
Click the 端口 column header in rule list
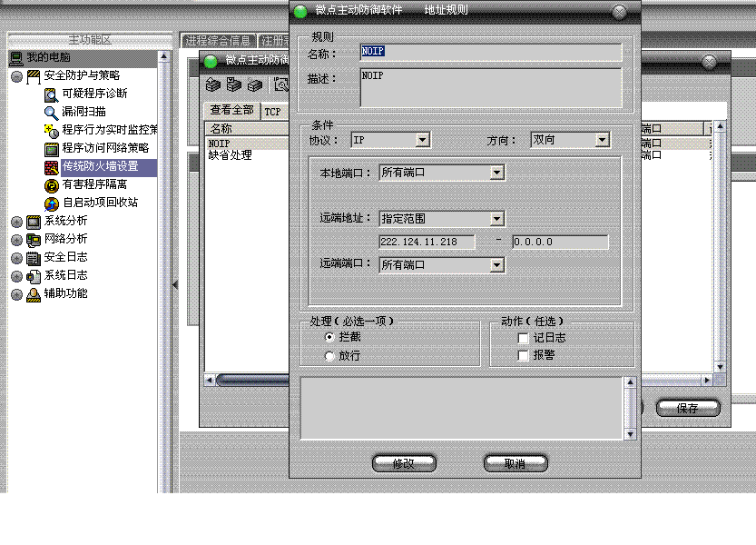coord(673,129)
